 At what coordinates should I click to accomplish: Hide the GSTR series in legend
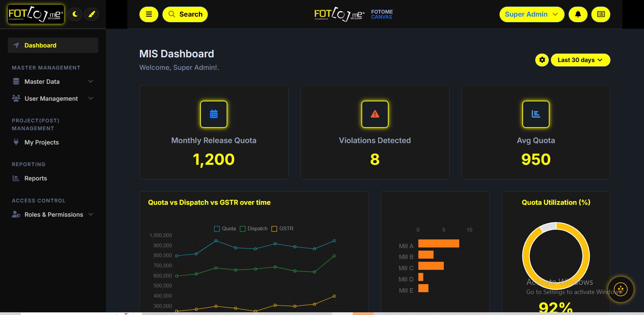(x=283, y=229)
